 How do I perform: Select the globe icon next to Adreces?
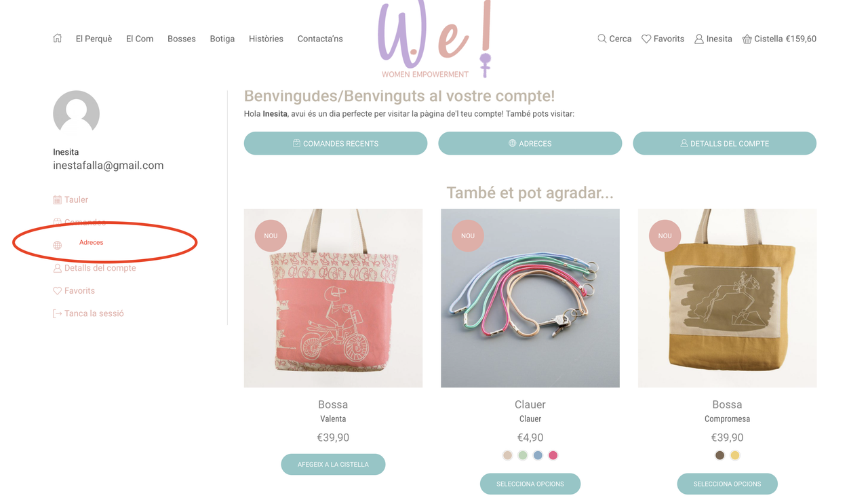tap(58, 246)
